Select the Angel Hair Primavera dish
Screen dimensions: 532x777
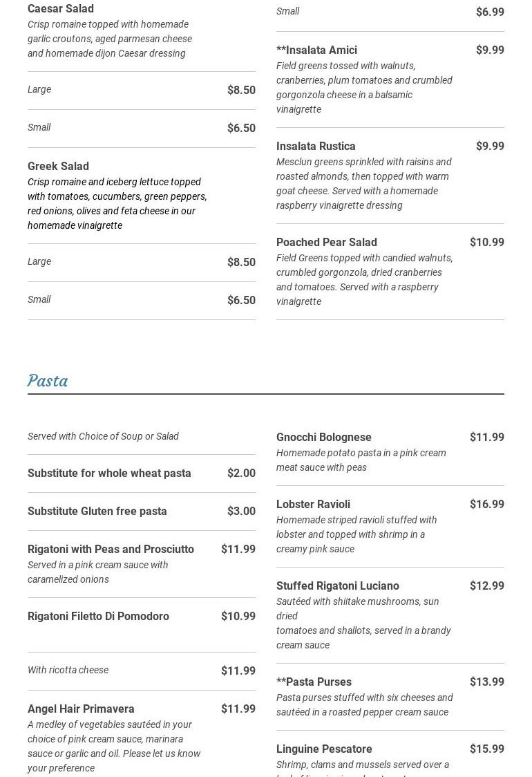pyautogui.click(x=81, y=709)
